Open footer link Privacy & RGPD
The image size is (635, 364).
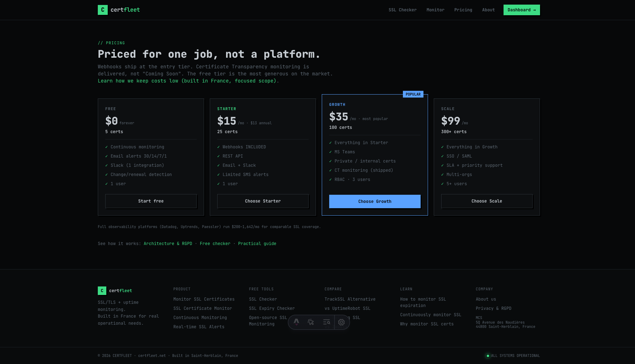click(494, 308)
